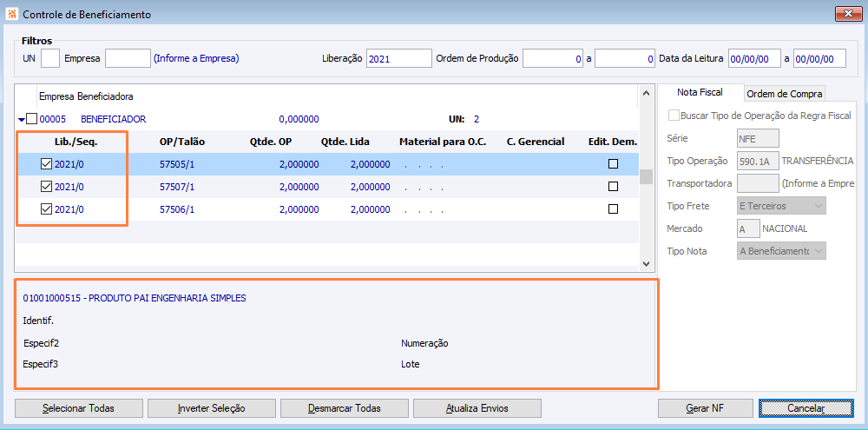Click the list's vertical scrollbar thumb

click(x=645, y=176)
